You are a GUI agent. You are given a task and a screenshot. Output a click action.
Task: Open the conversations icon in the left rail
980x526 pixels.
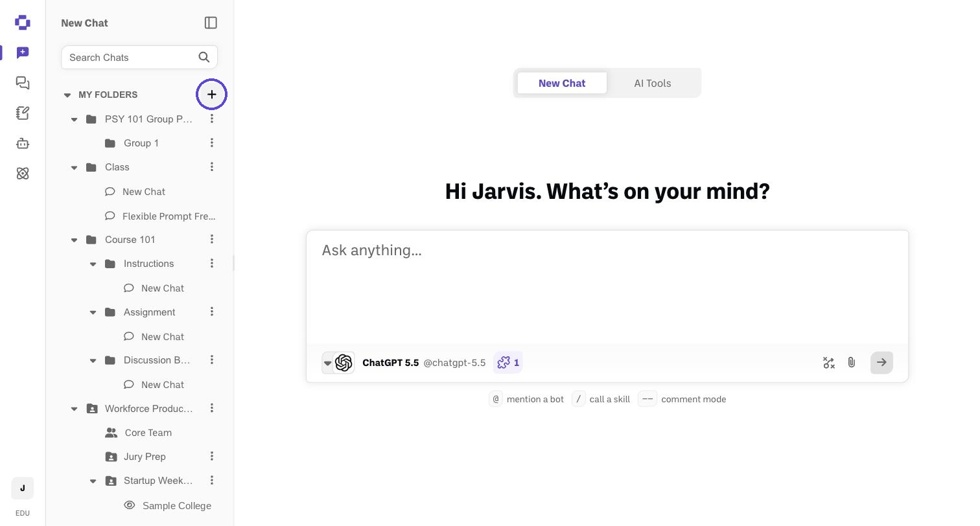pyautogui.click(x=23, y=83)
